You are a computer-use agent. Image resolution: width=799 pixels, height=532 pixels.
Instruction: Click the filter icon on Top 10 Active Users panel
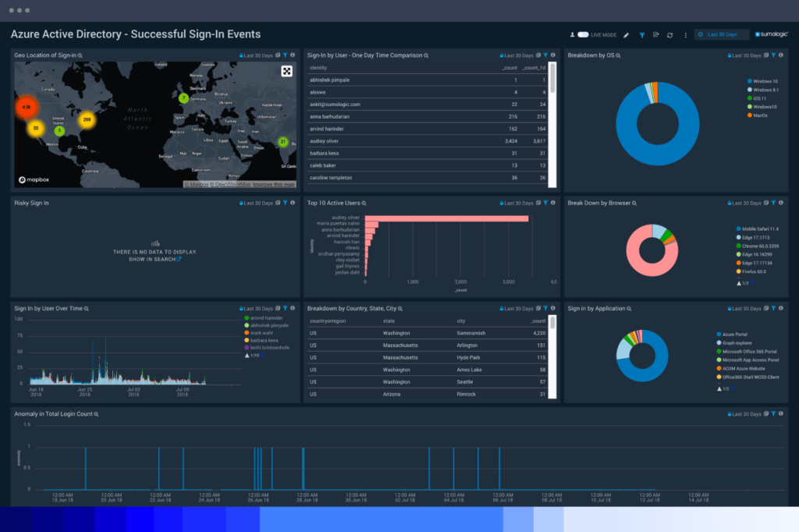(546, 203)
